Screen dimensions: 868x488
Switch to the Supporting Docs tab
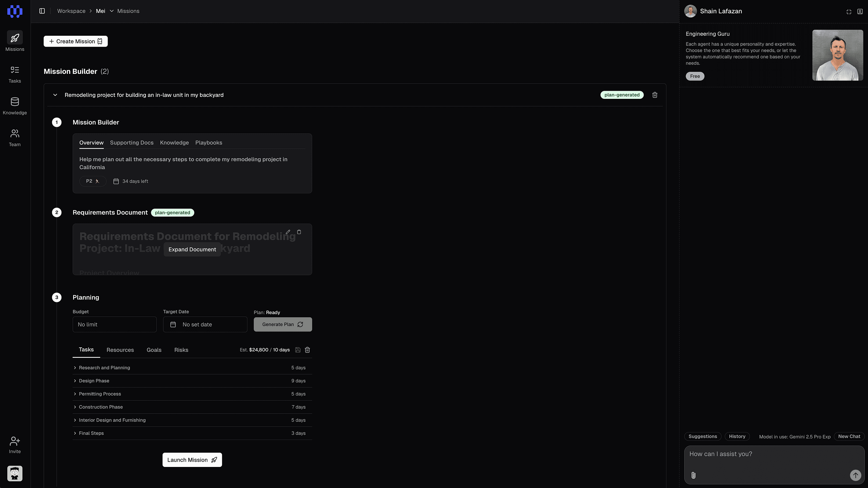[x=132, y=143]
